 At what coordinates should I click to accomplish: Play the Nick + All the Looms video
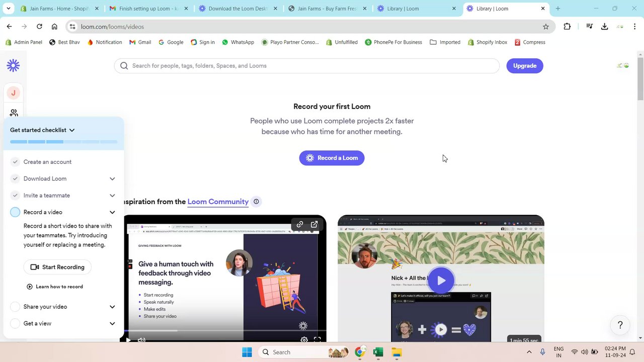[x=441, y=281]
